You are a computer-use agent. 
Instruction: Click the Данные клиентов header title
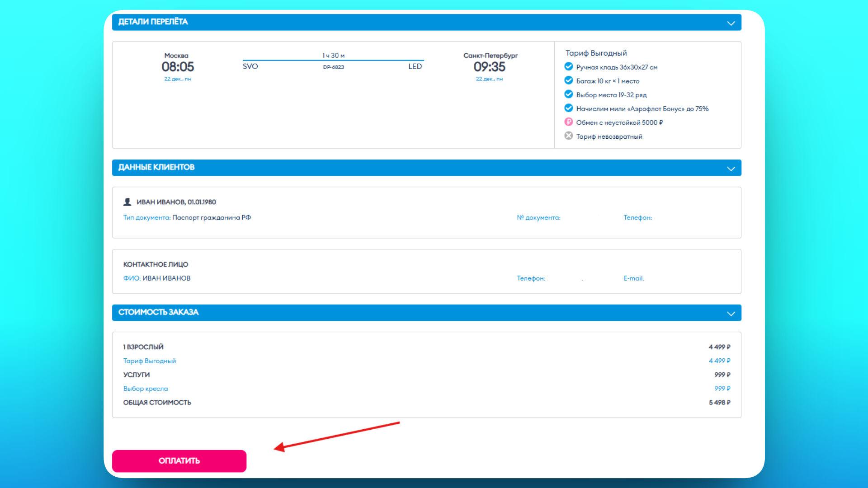pyautogui.click(x=156, y=167)
